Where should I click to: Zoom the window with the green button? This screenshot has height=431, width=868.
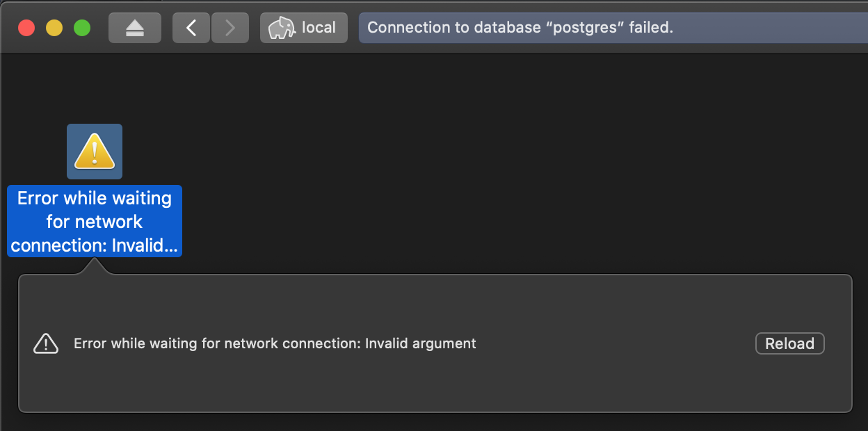(82, 28)
